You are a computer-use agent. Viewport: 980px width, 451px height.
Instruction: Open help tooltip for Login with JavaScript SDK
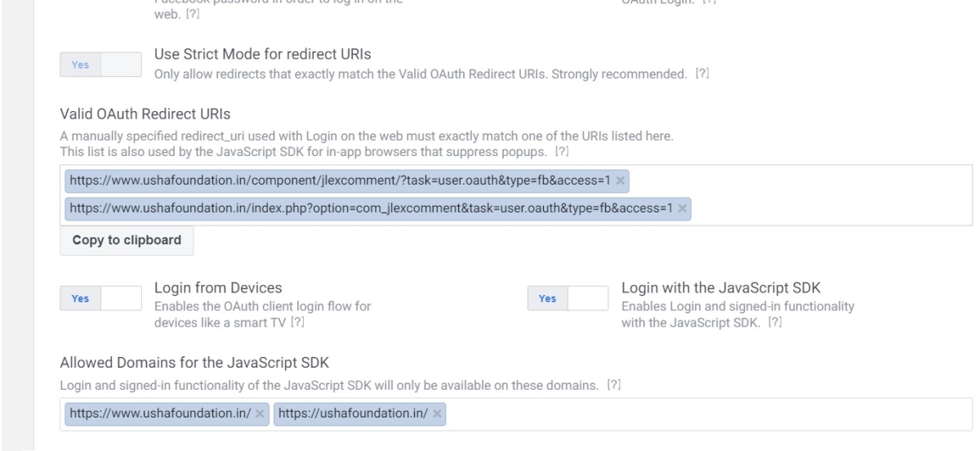(x=776, y=321)
